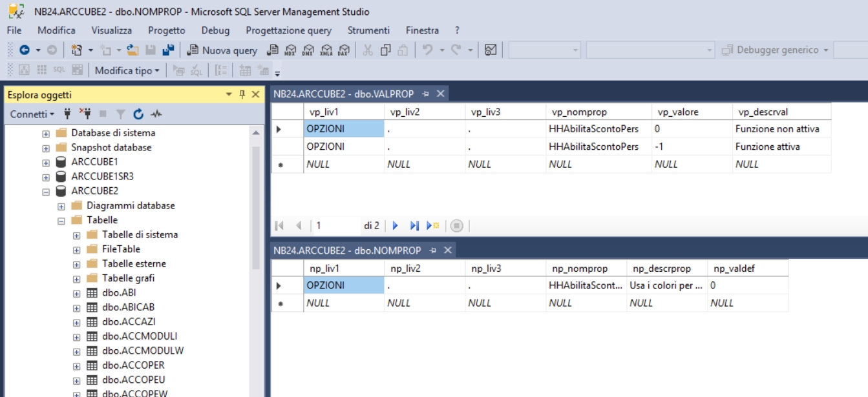Click the Nuova query toolbar button
Viewport: 868px width, 397px height.
(x=222, y=50)
